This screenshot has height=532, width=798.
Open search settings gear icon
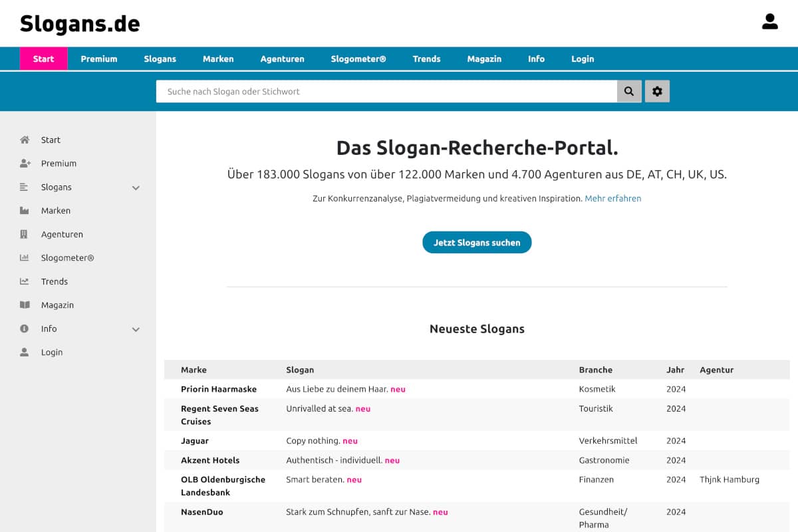click(657, 91)
